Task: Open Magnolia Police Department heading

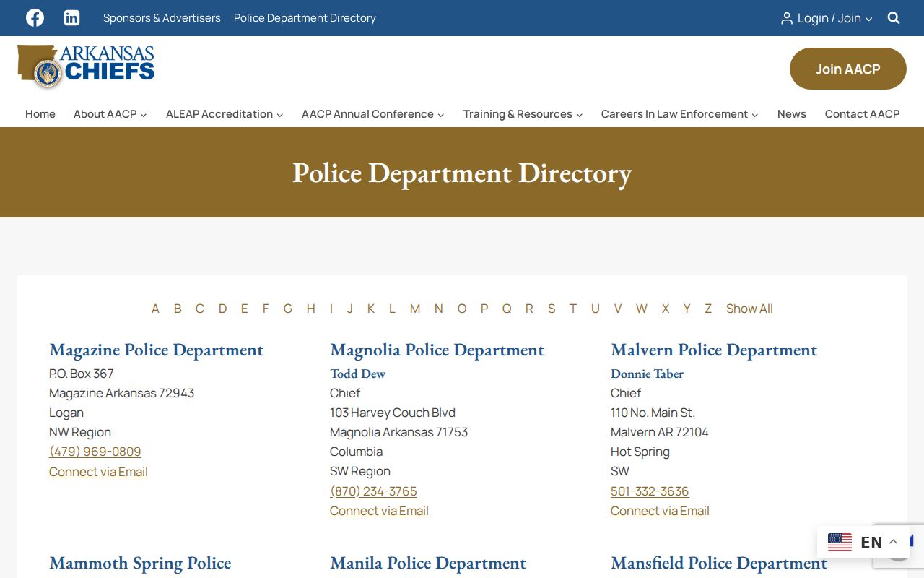Action: click(x=437, y=350)
